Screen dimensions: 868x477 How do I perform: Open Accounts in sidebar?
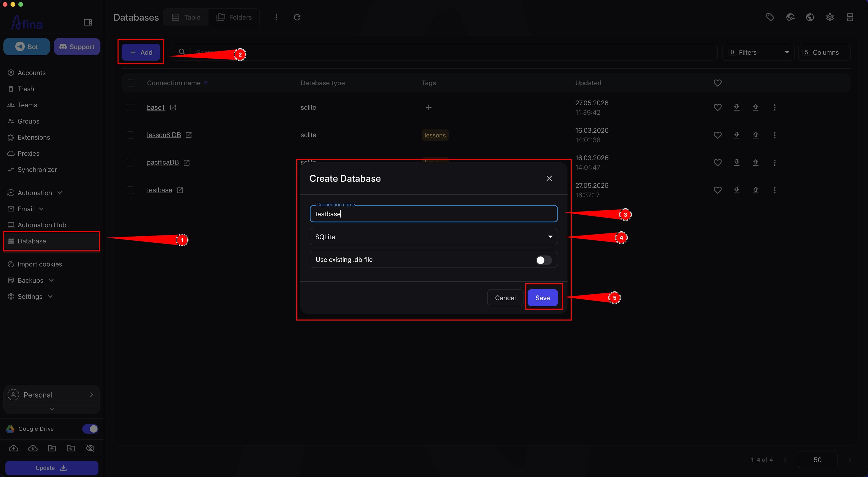(31, 73)
